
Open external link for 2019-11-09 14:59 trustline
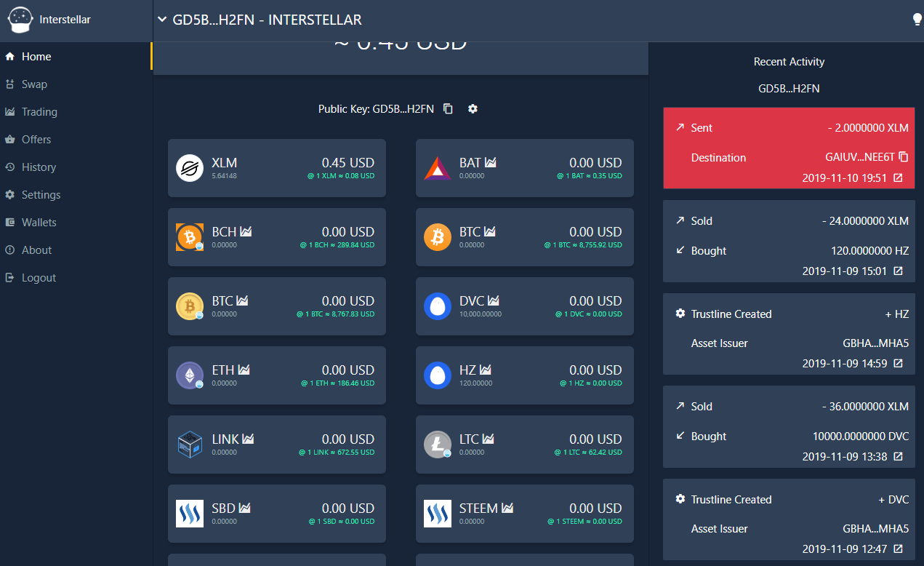click(898, 364)
